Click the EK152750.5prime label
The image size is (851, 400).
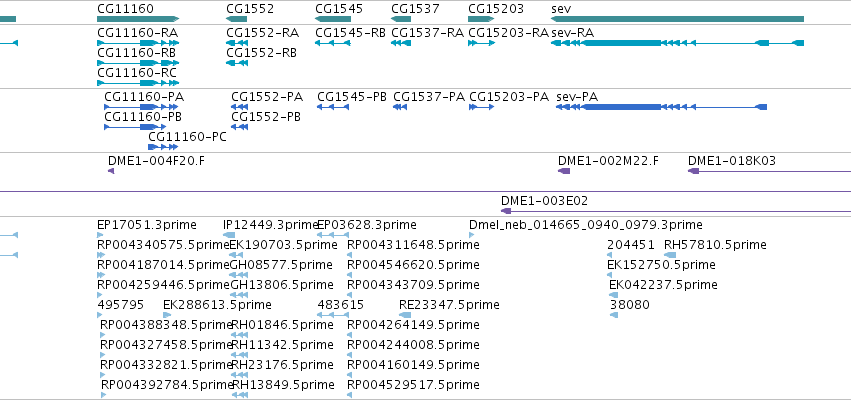pos(661,265)
